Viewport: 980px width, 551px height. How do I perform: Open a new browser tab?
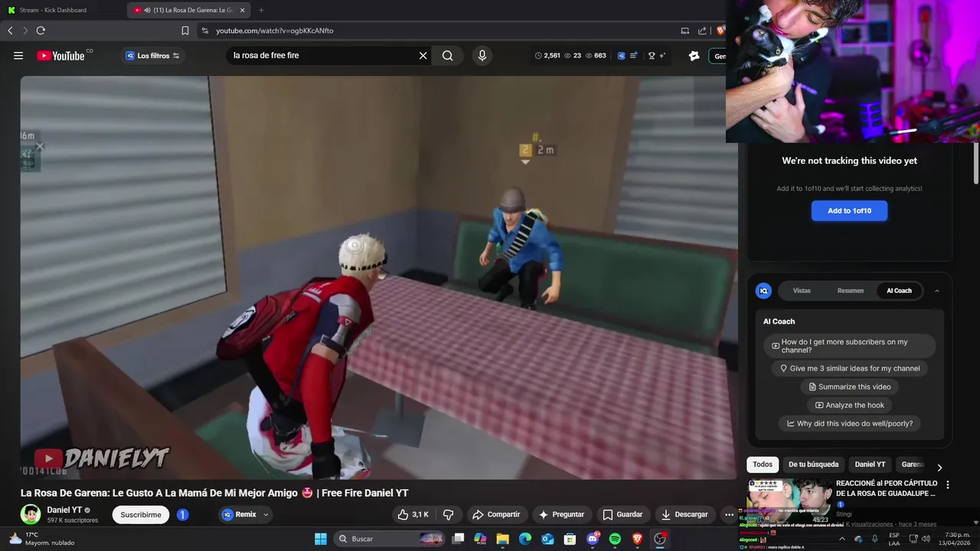click(x=261, y=10)
